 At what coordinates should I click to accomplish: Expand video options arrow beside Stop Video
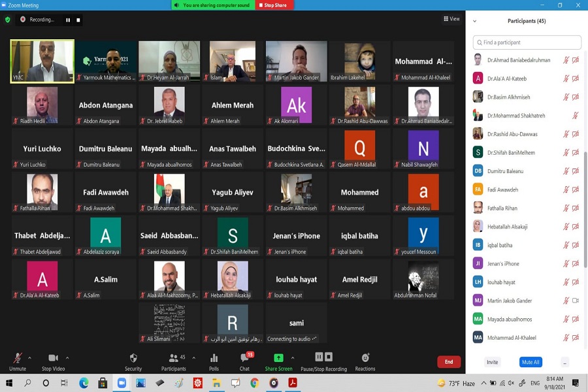click(x=67, y=357)
